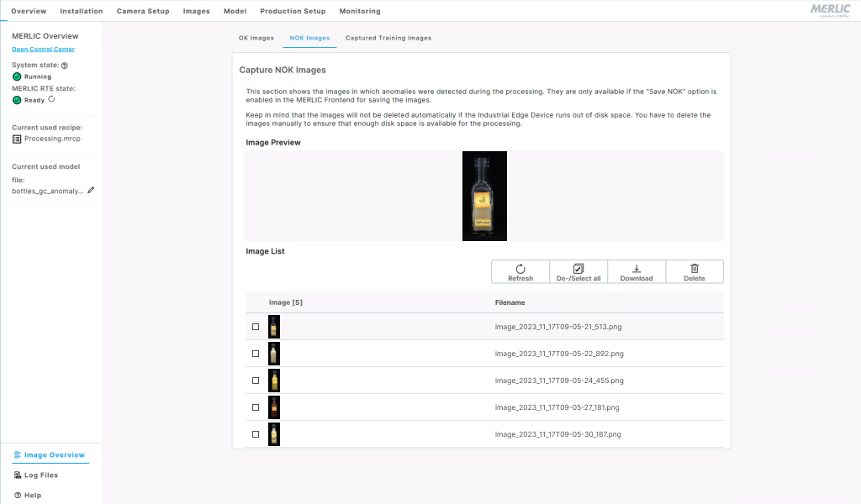
Task: Open Log Files in the sidebar
Action: click(x=40, y=475)
